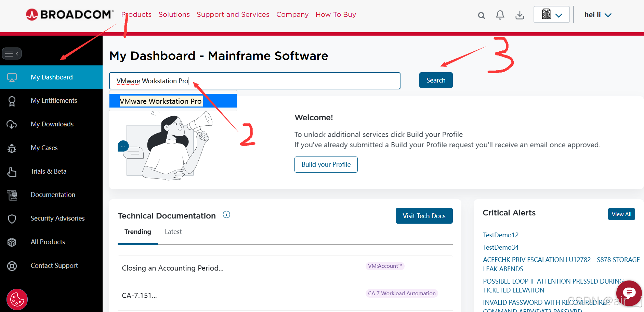Click the Contact Support lifebuoy icon
Image resolution: width=644 pixels, height=312 pixels.
12,266
